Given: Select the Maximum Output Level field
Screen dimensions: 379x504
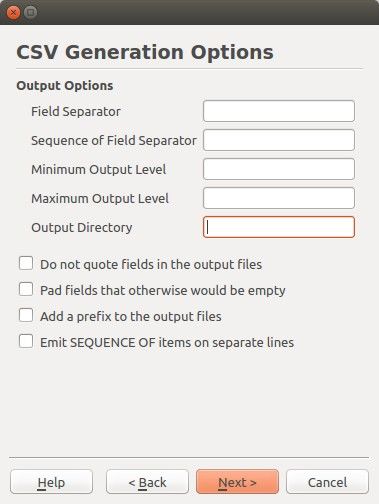Looking at the screenshot, I should pyautogui.click(x=279, y=198).
